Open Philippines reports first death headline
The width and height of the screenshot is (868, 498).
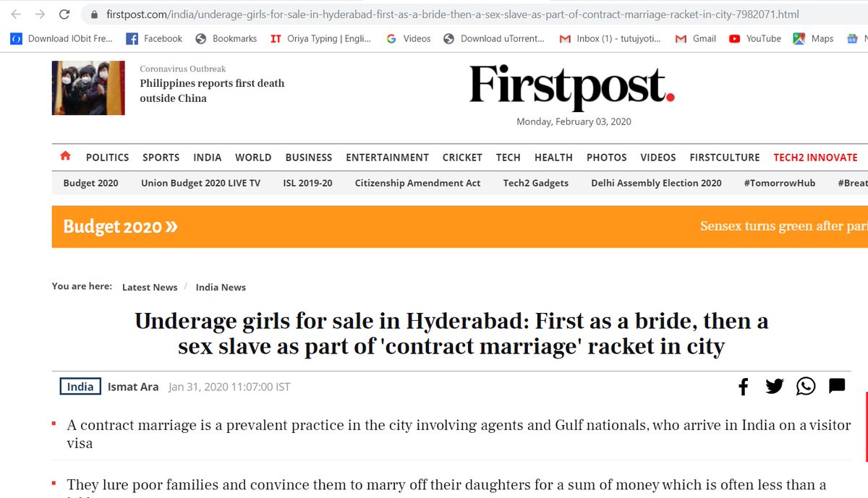click(212, 91)
